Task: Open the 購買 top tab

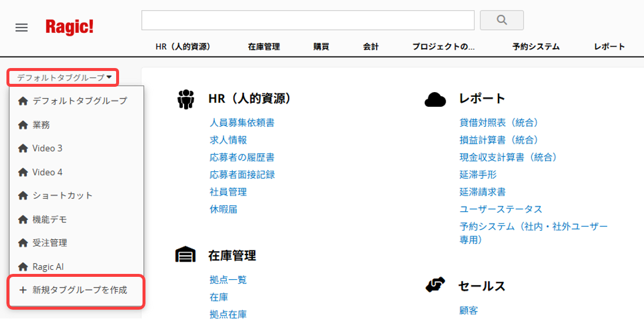Action: (x=321, y=47)
